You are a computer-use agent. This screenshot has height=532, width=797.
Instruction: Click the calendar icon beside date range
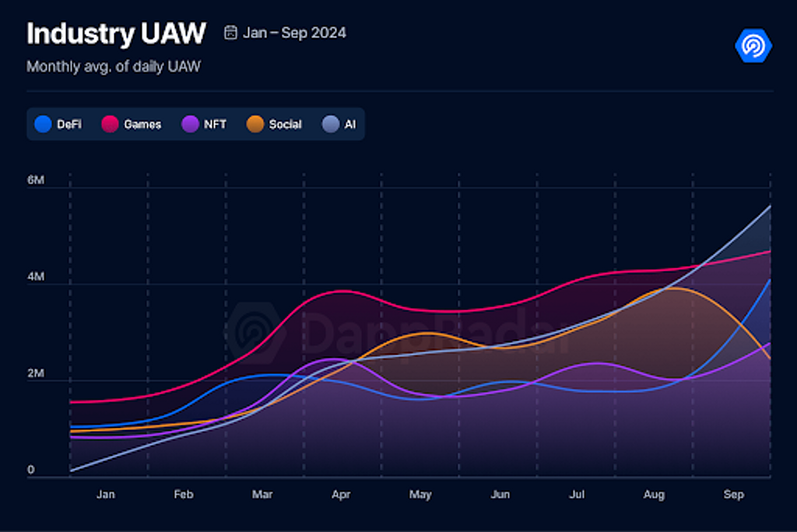tap(230, 33)
